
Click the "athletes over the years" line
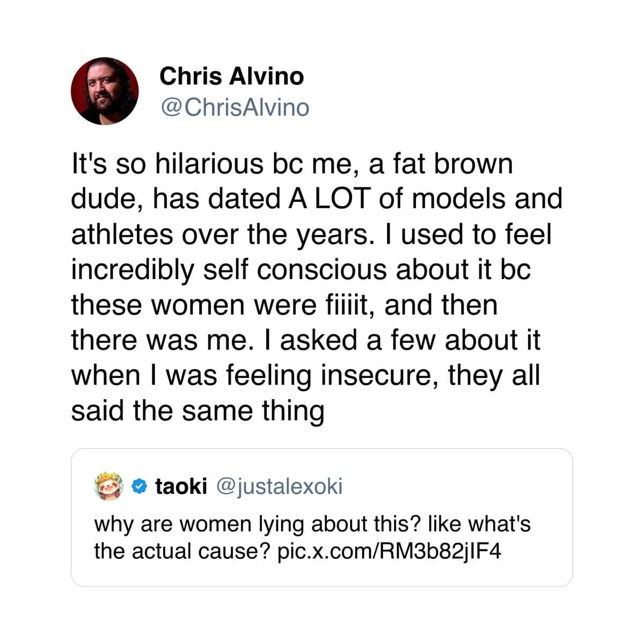[311, 235]
